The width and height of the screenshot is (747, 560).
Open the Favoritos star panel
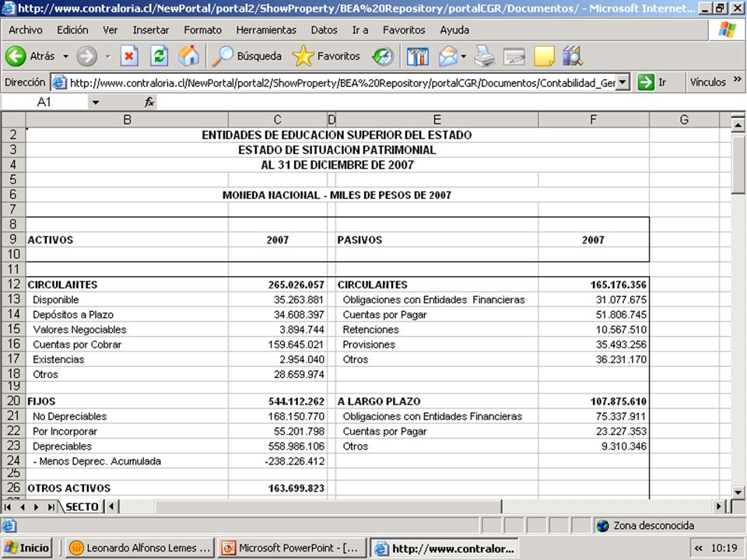coord(326,56)
